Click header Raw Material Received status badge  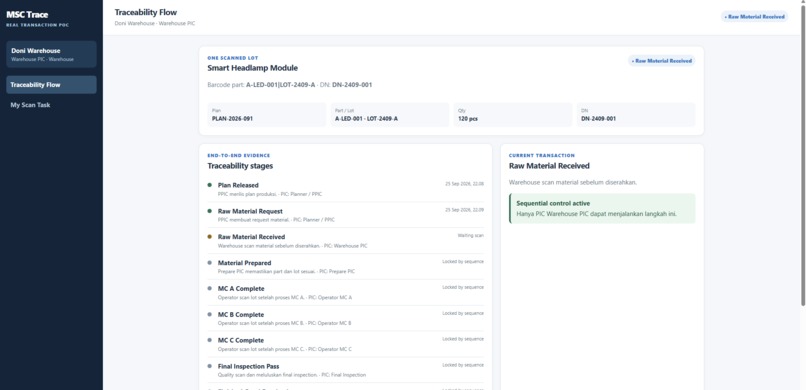coord(754,17)
